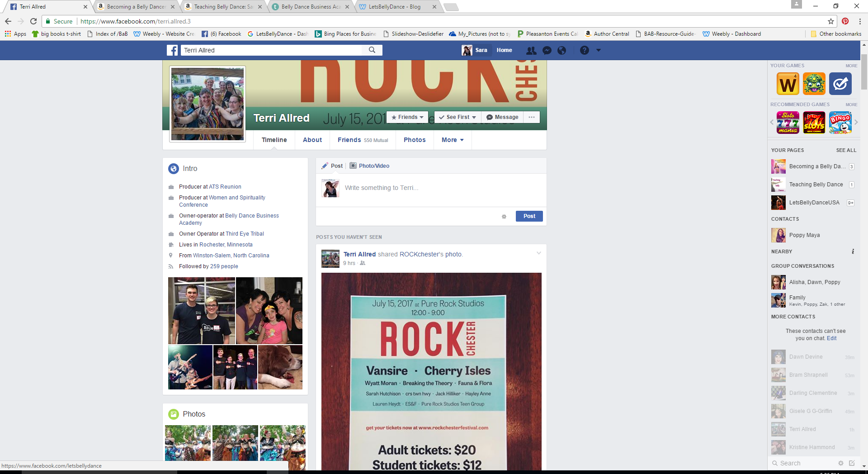Open the ATS Reunion link

225,187
